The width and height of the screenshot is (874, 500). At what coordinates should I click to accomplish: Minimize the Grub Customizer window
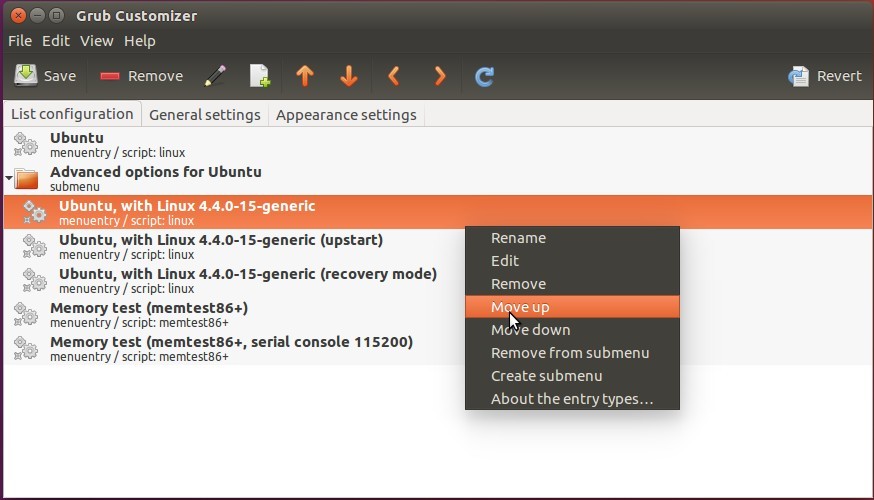pos(37,16)
